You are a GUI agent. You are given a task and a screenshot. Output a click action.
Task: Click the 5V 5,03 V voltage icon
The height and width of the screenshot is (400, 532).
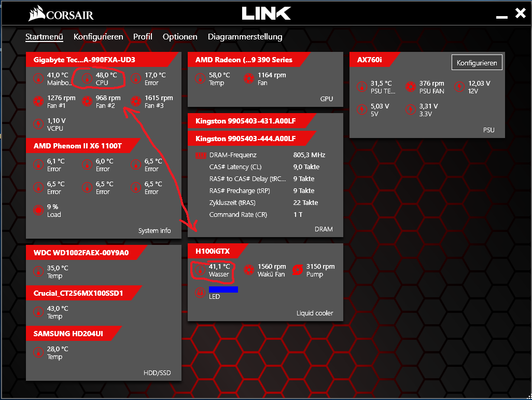[362, 109]
